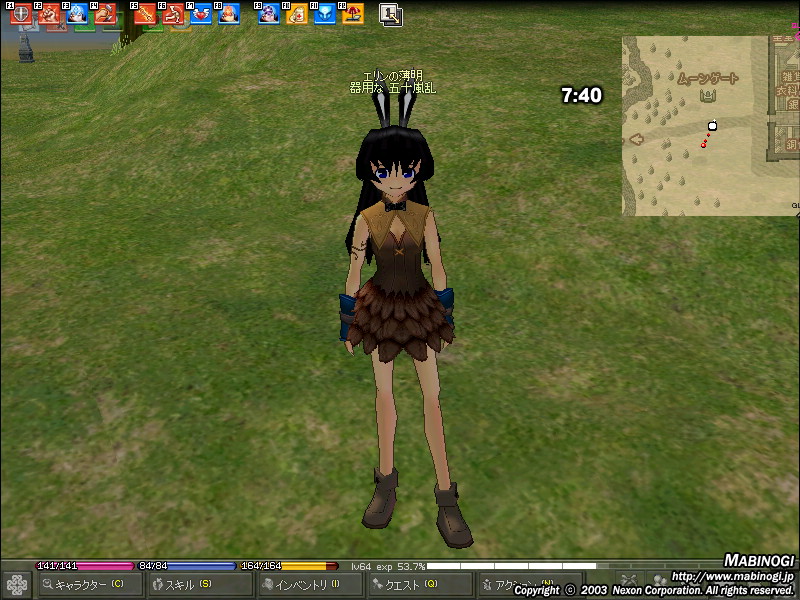Open the アクション action window
The height and width of the screenshot is (600, 800).
(x=531, y=585)
